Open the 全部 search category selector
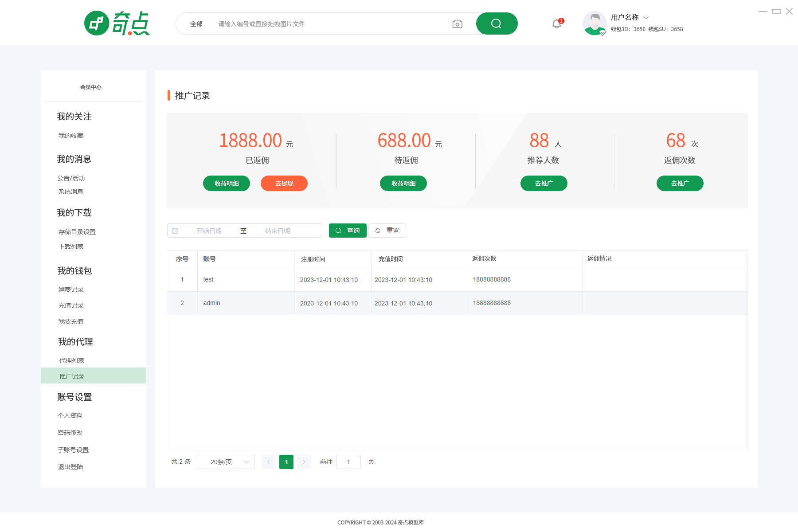Screen dimensions: 798x532 click(x=196, y=24)
